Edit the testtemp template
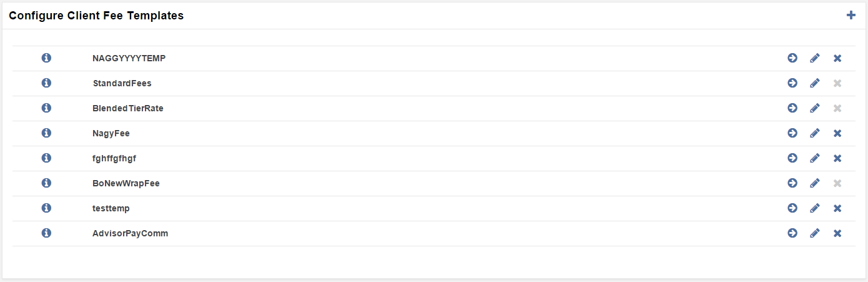 [x=815, y=208]
